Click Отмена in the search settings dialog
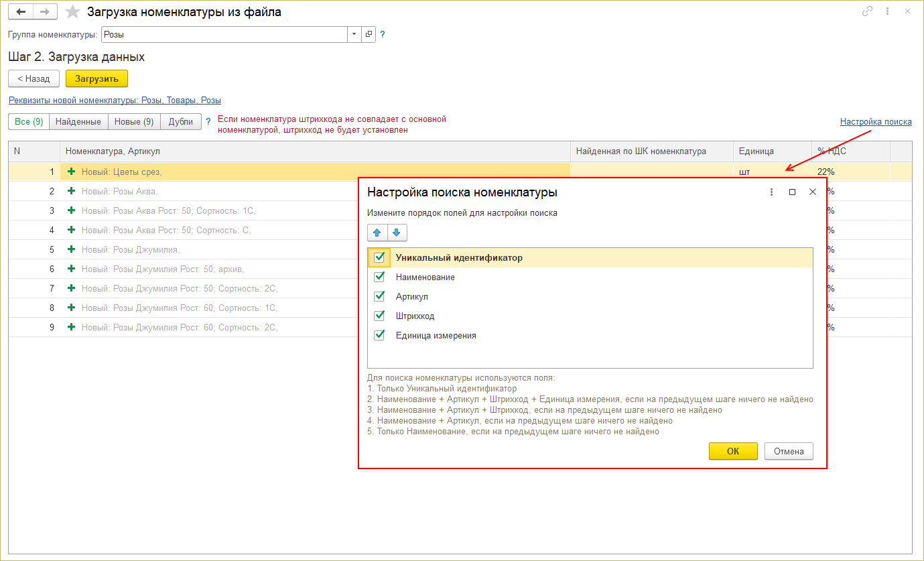The image size is (924, 561). pyautogui.click(x=789, y=451)
